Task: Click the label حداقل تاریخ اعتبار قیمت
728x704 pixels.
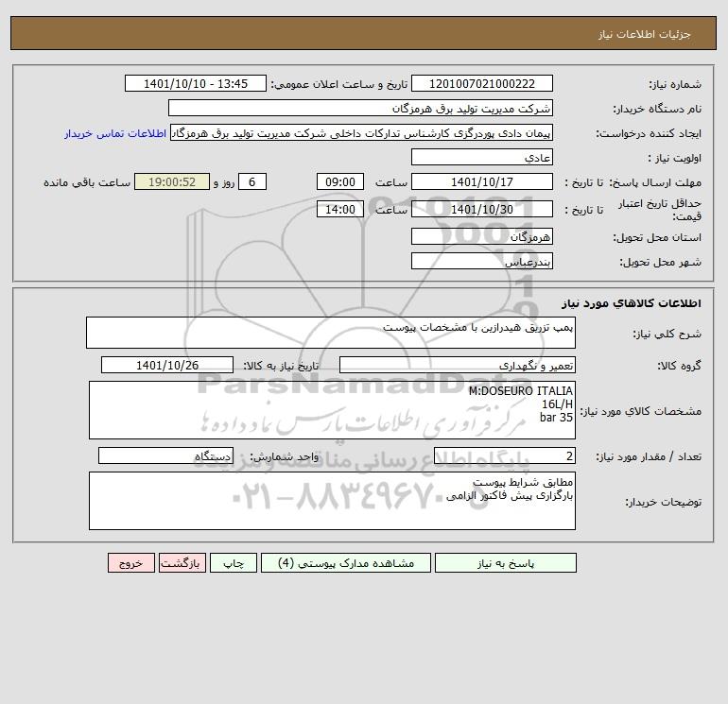Action: pos(660,210)
